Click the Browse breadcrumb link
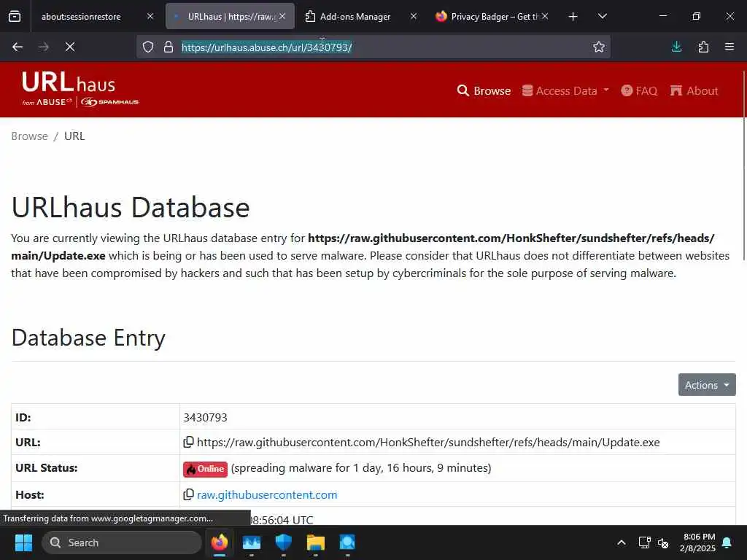The height and width of the screenshot is (560, 747). pyautogui.click(x=29, y=136)
